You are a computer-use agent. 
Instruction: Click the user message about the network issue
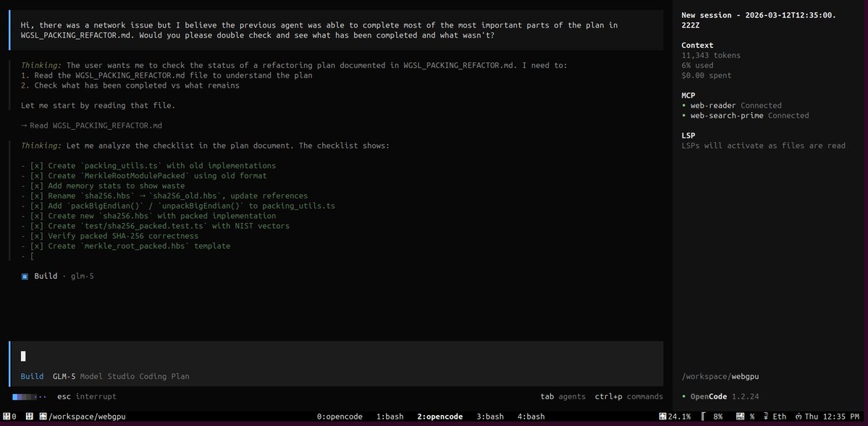[x=337, y=30]
